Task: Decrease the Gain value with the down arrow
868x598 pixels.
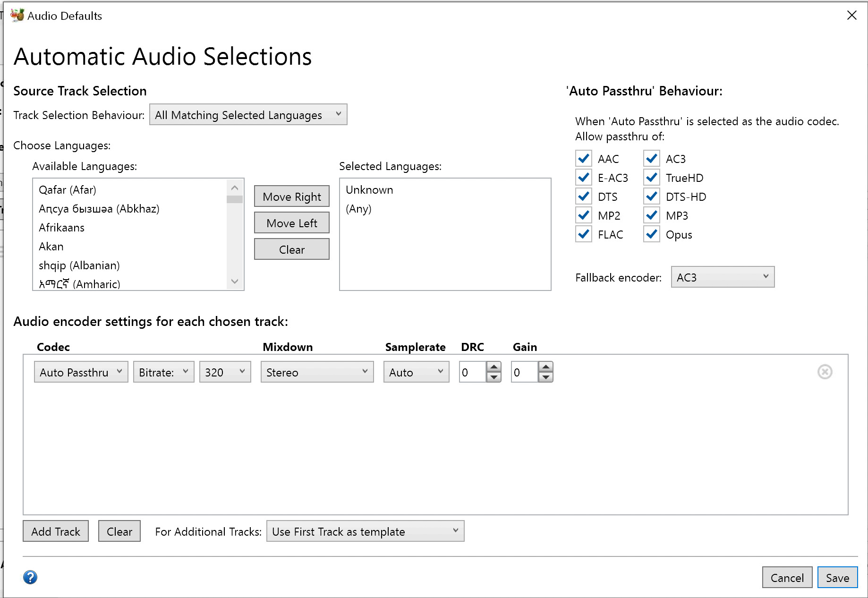Action: 546,377
